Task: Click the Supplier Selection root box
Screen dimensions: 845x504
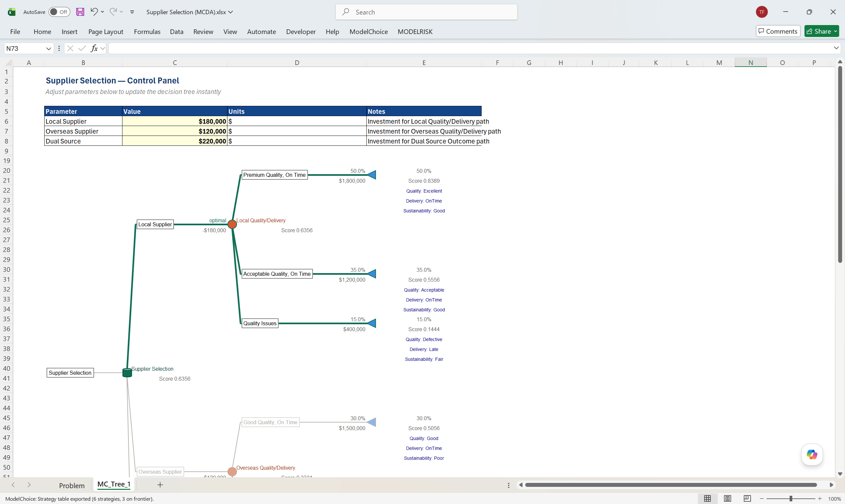Action: click(x=70, y=373)
